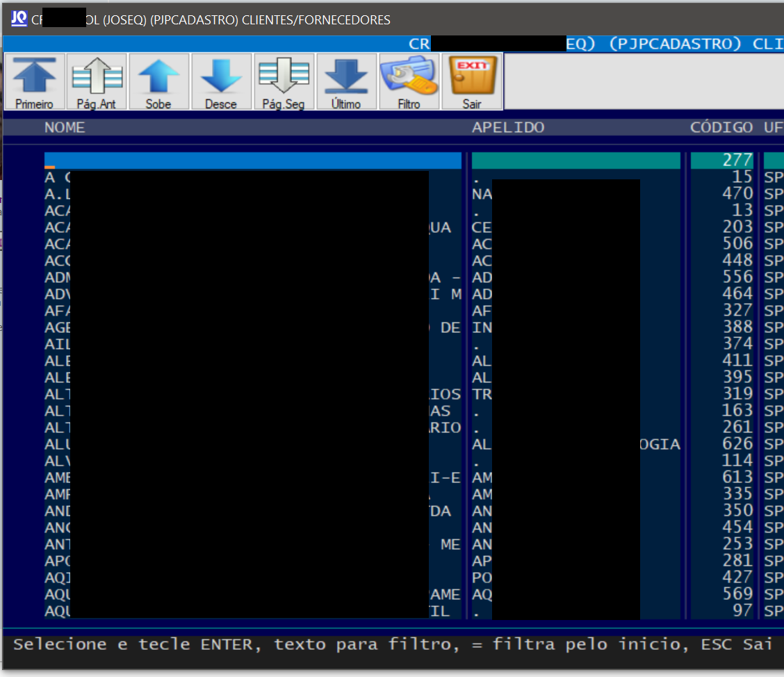Click the teal APELIDO field in top row
Viewport: 784px width, 677px height.
tap(576, 161)
